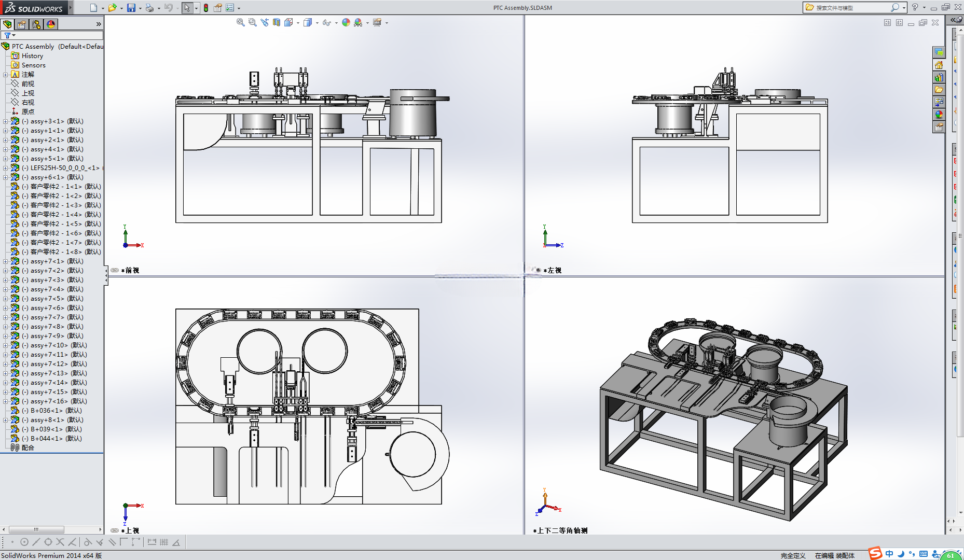The width and height of the screenshot is (964, 560).
Task: Toggle the link views icon beside 前视 label
Action: pyautogui.click(x=115, y=270)
